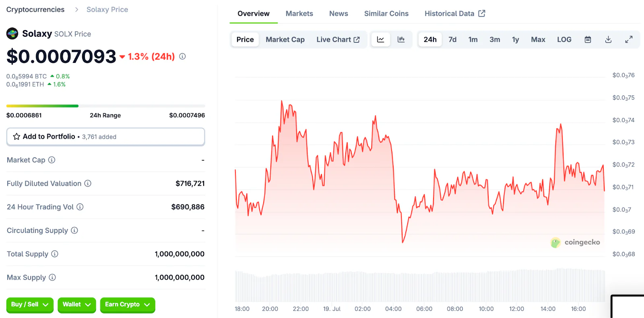The height and width of the screenshot is (318, 644).
Task: Click Max Supply info icon
Action: coord(52,277)
